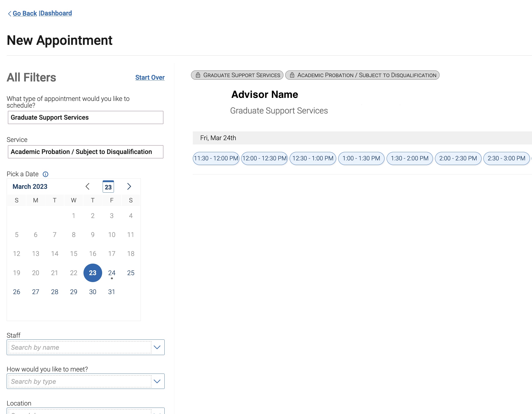Click the Academic Probation locked filter tag
This screenshot has width=532, height=414.
click(x=362, y=75)
